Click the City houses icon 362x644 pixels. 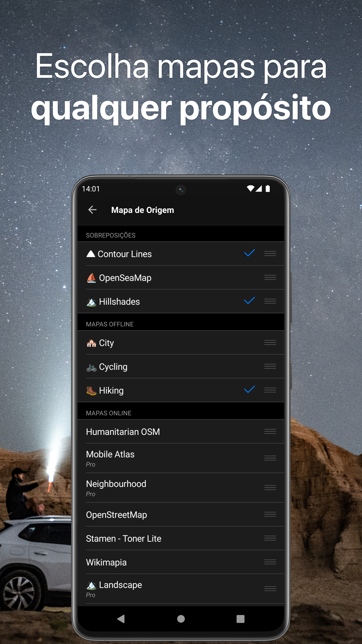coord(91,343)
